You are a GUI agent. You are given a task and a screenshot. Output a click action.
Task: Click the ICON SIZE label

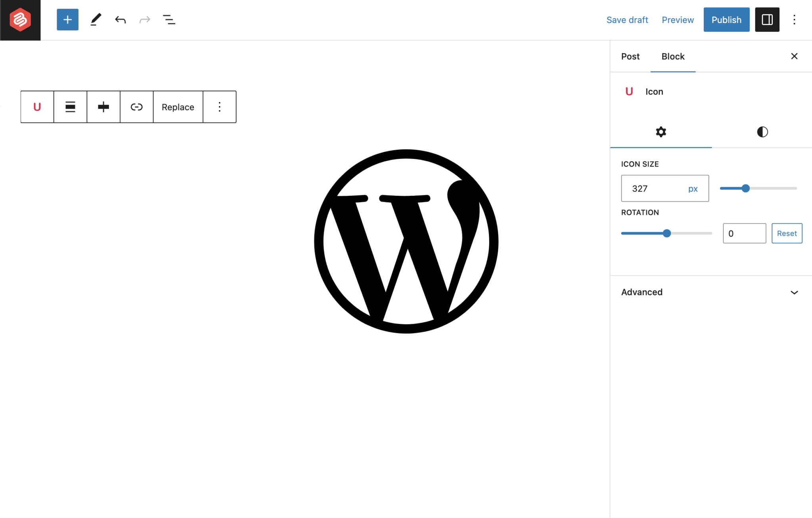640,164
